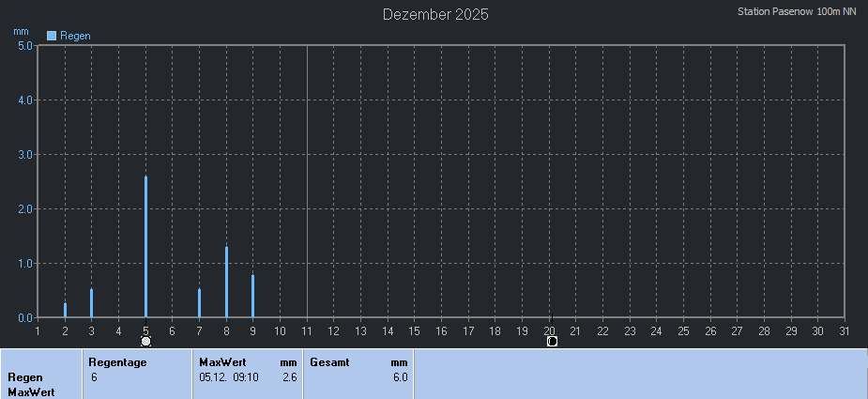868x399 pixels.
Task: Click the new moon icon under day 20
Action: click(x=552, y=342)
